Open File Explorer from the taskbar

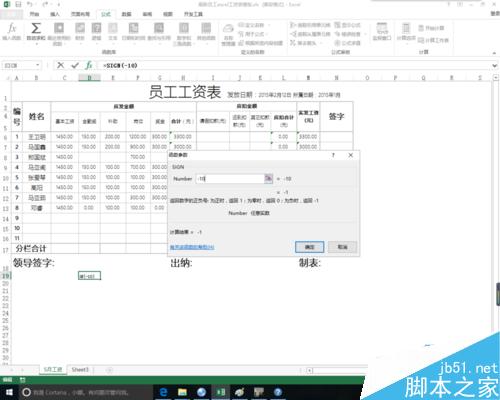pyautogui.click(x=182, y=392)
